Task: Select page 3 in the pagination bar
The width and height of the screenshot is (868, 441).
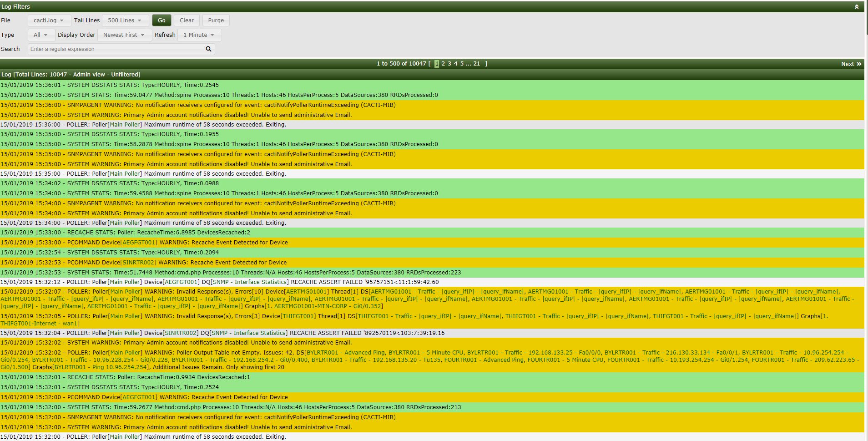Action: (x=449, y=64)
